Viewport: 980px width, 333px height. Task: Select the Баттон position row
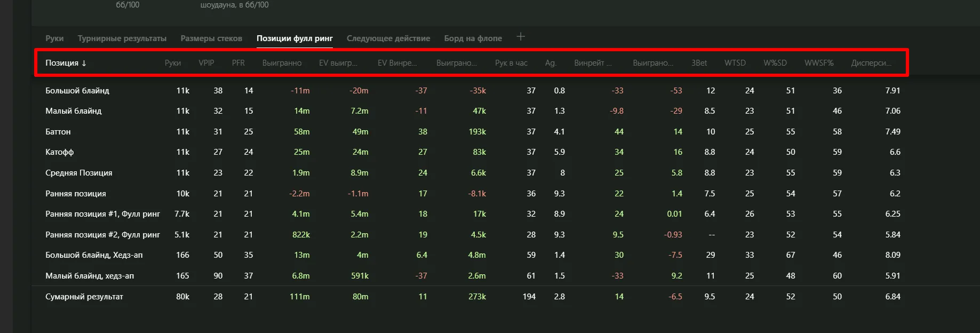point(58,132)
